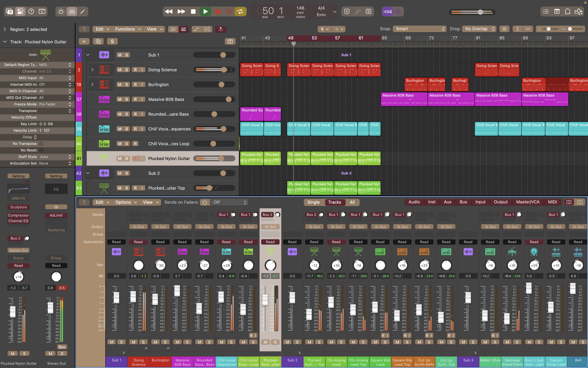Switch mixer to Single view
The height and width of the screenshot is (368, 588).
pyautogui.click(x=313, y=202)
